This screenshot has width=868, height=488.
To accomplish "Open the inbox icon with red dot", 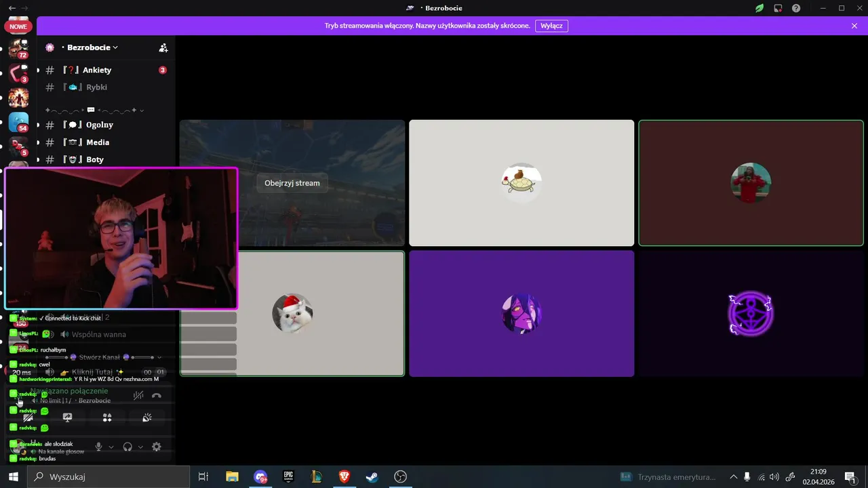I will 778,8.
